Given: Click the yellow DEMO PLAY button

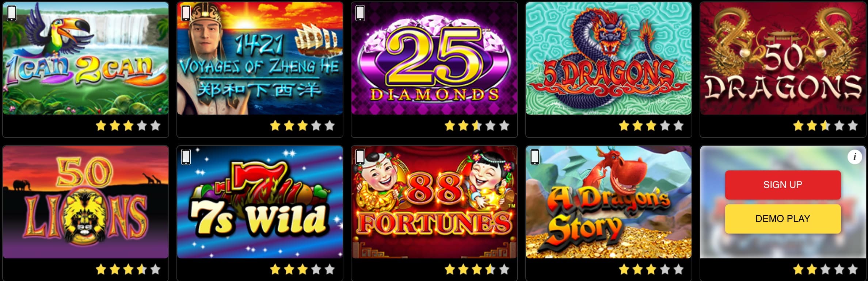Looking at the screenshot, I should point(783,219).
